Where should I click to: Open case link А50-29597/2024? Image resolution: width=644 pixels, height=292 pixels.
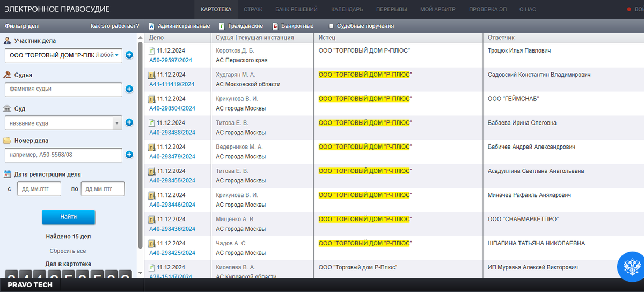pyautogui.click(x=172, y=60)
